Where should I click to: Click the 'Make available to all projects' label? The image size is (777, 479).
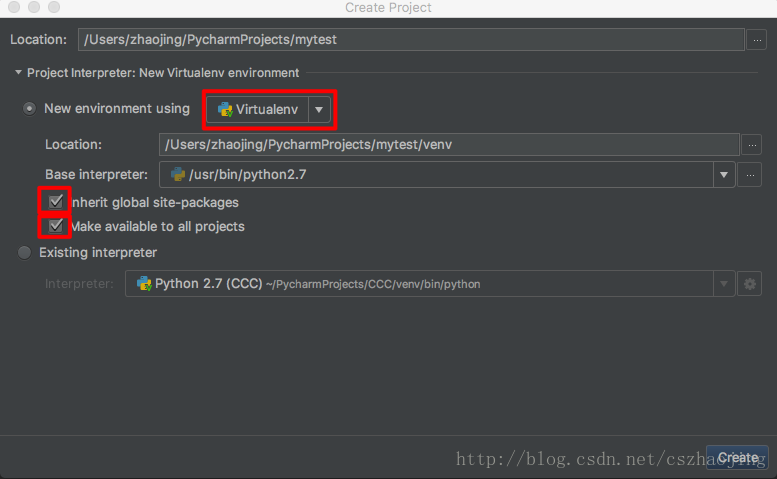tap(158, 226)
